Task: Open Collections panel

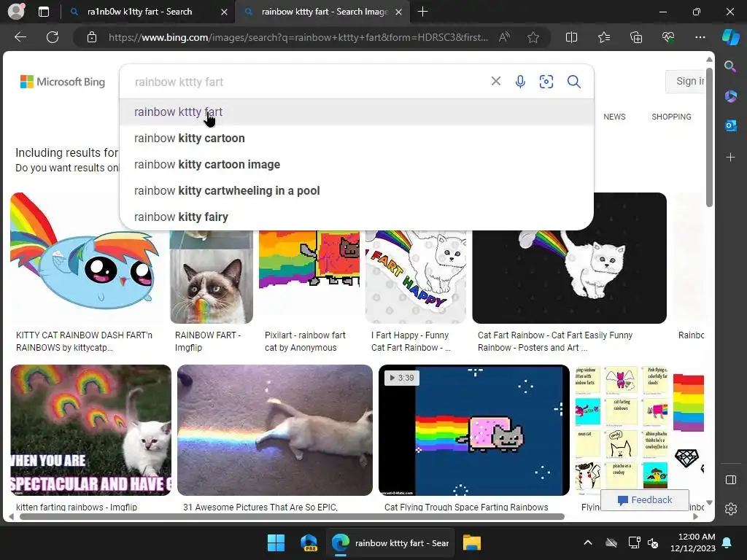Action: (x=636, y=37)
